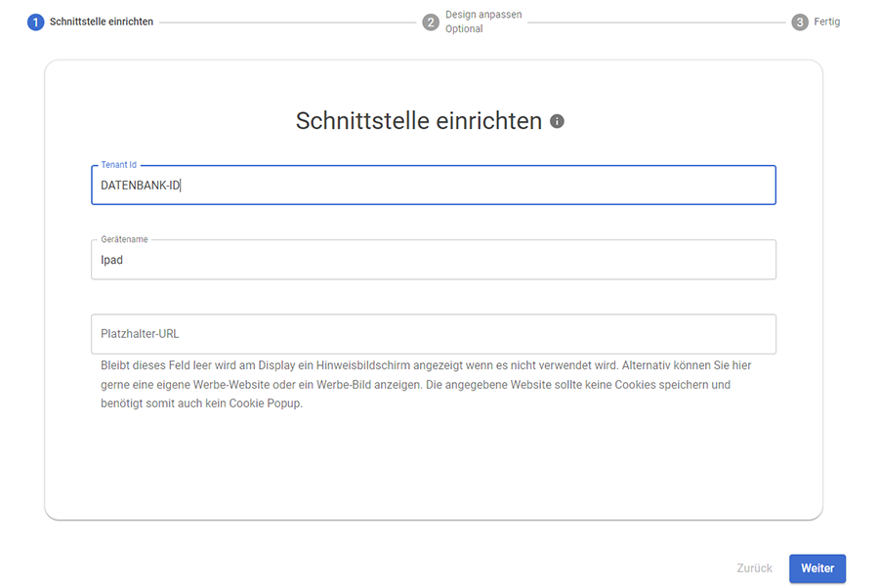Click the Schnittstelle einrichten step label

pos(101,21)
